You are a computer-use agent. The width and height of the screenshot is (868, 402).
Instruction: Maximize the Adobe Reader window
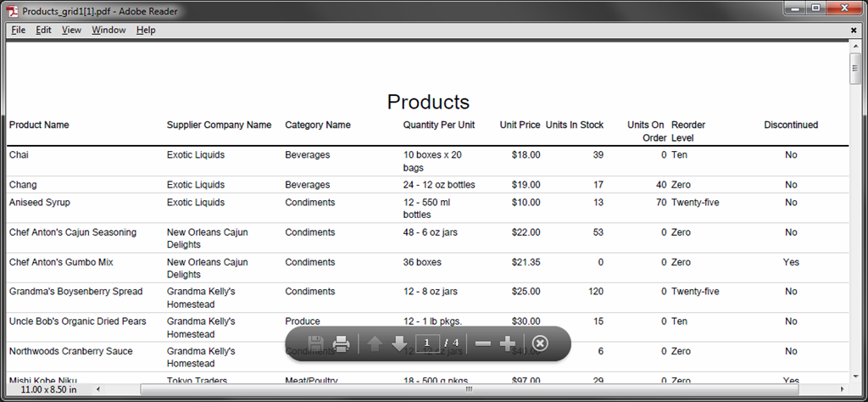tap(816, 8)
